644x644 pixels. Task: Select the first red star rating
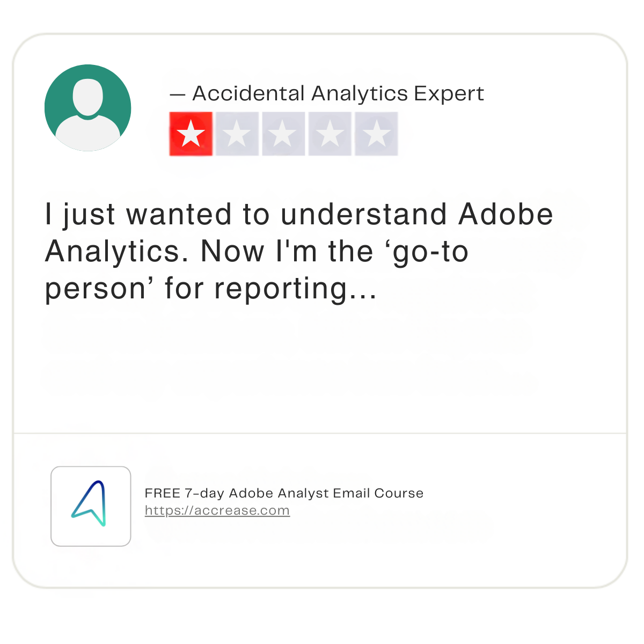click(x=191, y=134)
